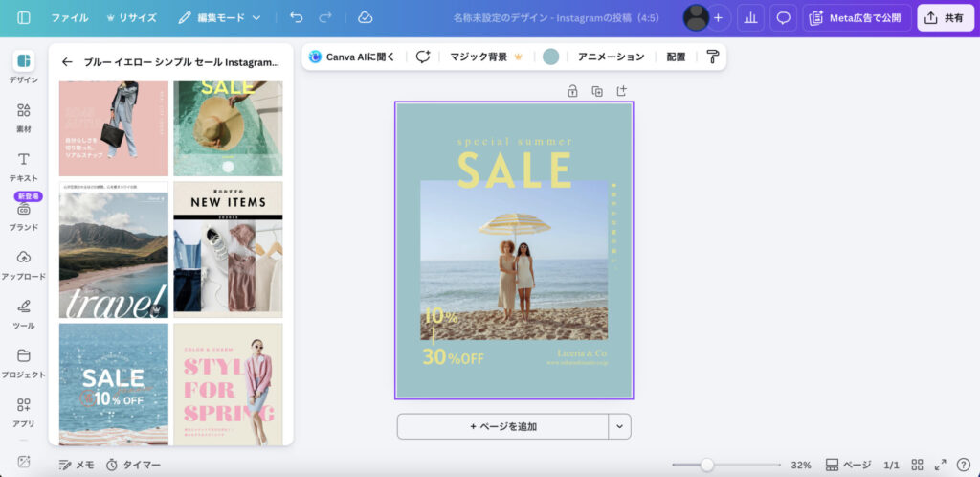Open the 32% zoom level dropdown

pos(801,465)
